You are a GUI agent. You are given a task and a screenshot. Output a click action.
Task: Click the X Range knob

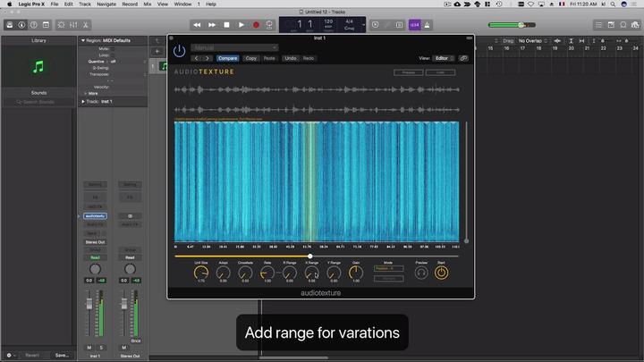tap(312, 272)
